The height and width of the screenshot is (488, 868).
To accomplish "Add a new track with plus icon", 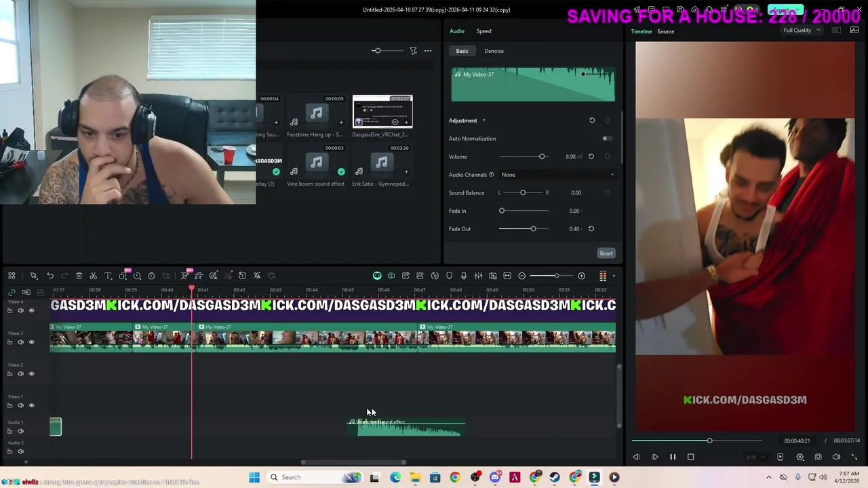I will 26,462.
